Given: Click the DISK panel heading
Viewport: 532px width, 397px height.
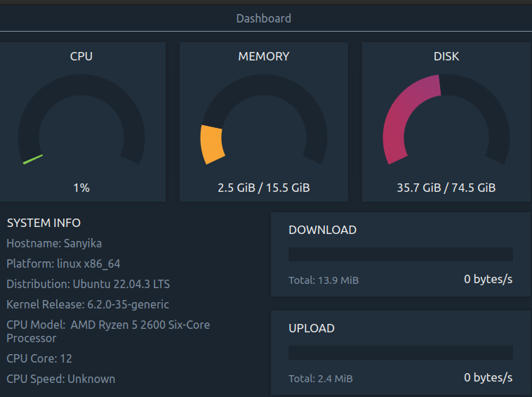Looking at the screenshot, I should tap(446, 56).
